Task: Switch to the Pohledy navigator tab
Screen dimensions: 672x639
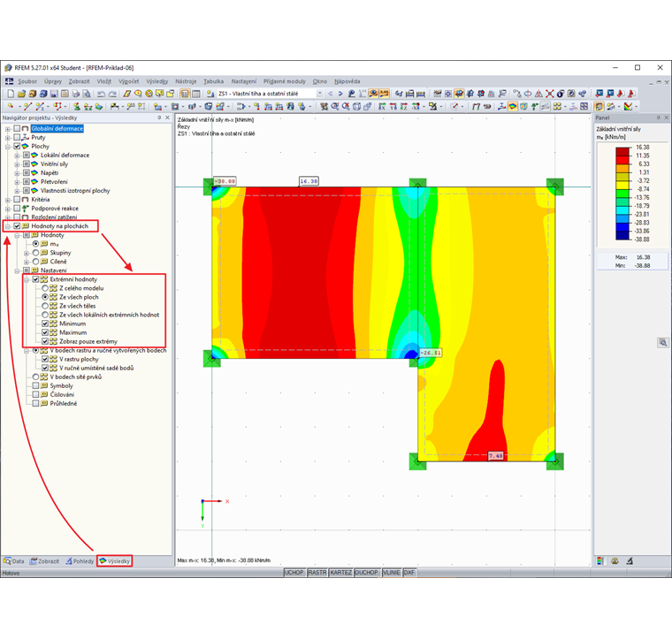Action: click(80, 561)
